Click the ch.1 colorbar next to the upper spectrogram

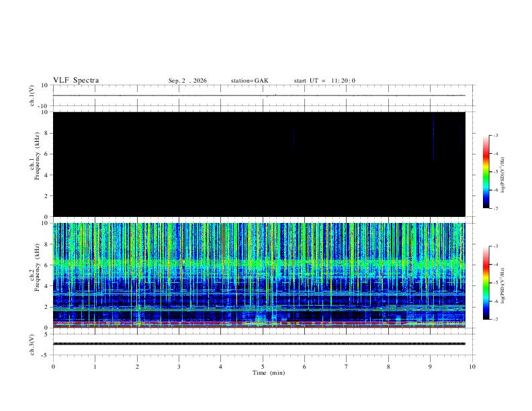coord(486,172)
